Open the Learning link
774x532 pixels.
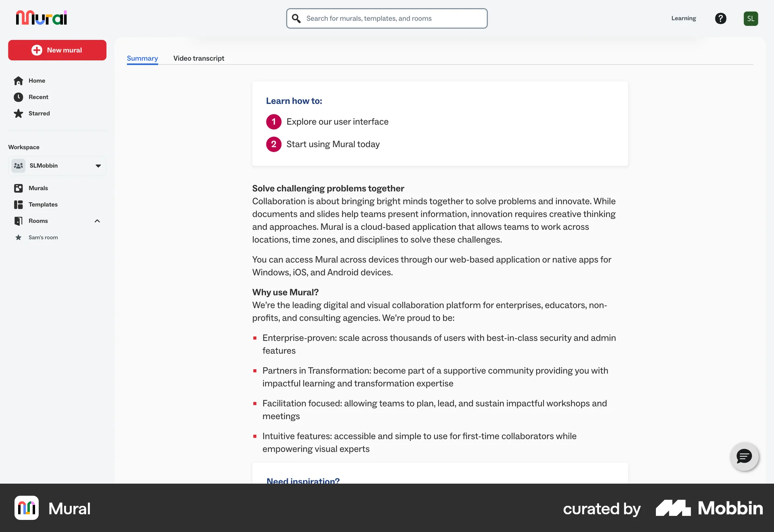[x=683, y=19]
